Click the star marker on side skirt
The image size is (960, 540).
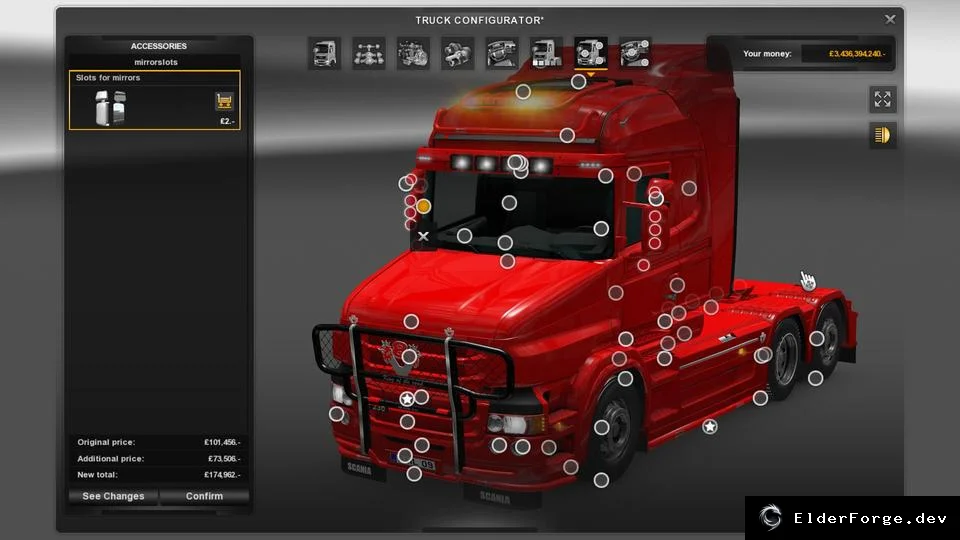coord(710,426)
